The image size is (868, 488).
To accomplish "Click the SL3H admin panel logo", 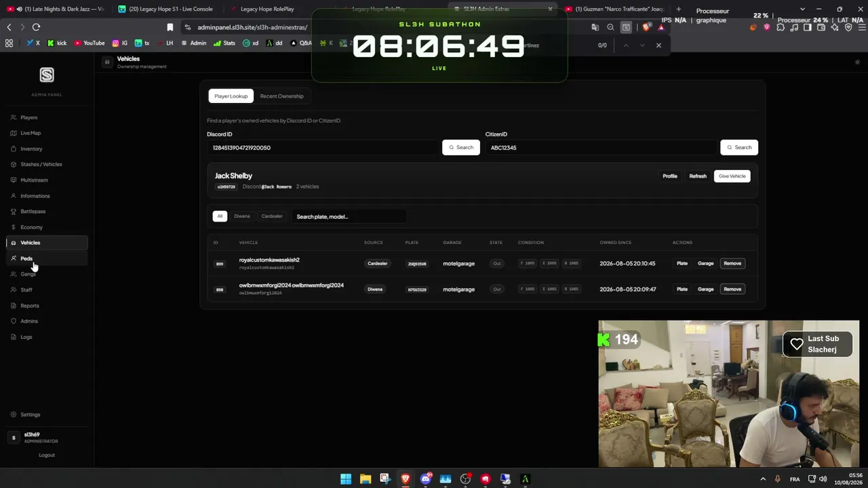I will click(47, 75).
